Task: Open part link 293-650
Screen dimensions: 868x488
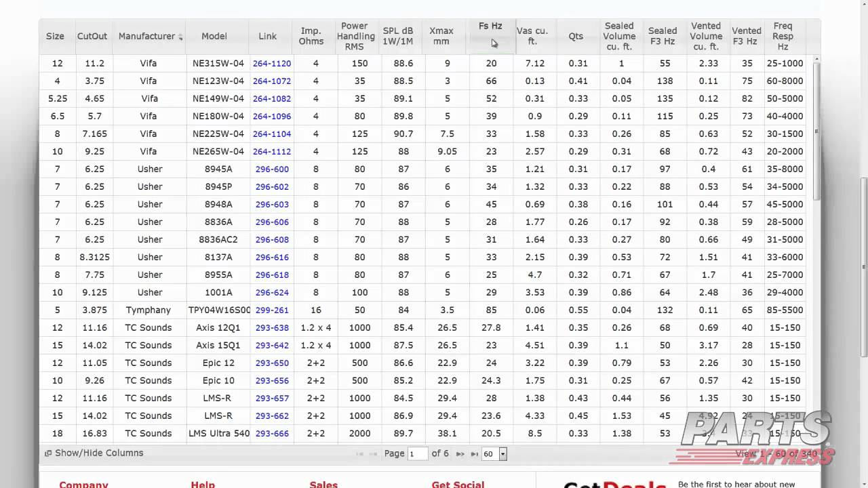Action: [272, 363]
